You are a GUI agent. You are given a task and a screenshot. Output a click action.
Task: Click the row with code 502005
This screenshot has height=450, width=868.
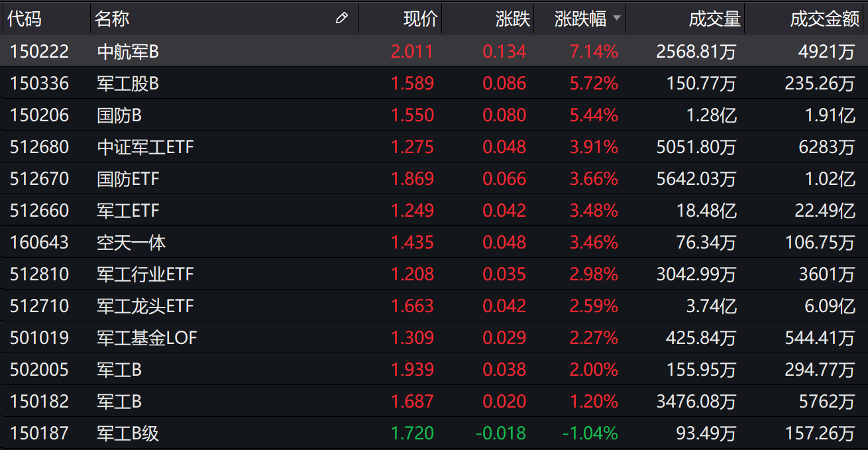tap(40, 370)
